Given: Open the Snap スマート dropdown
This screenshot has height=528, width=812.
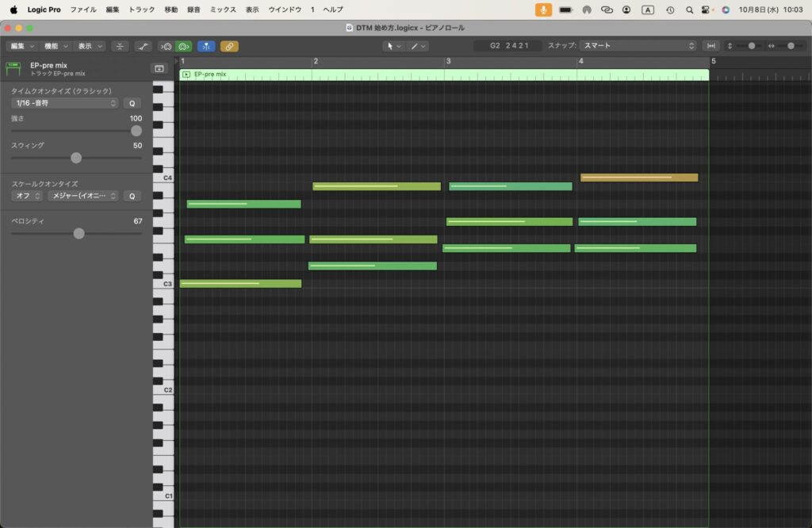Looking at the screenshot, I should pos(638,46).
